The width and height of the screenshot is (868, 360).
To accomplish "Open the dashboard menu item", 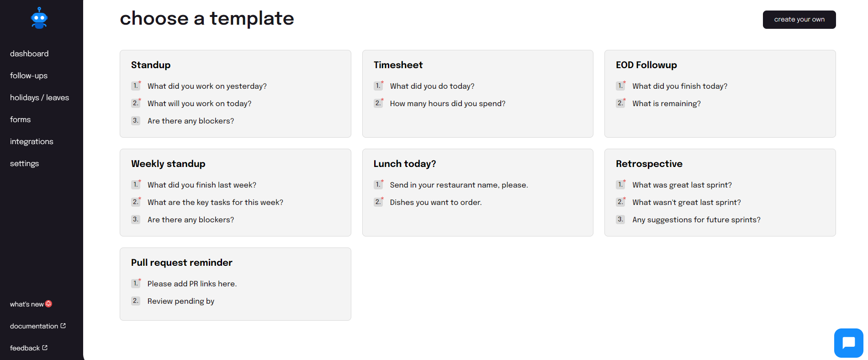I will [x=29, y=54].
